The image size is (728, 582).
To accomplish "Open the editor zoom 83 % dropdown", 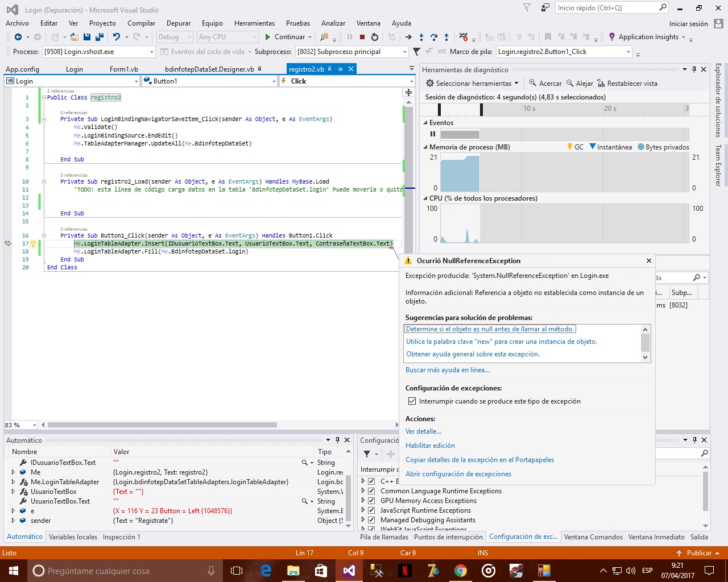I will tap(35, 425).
